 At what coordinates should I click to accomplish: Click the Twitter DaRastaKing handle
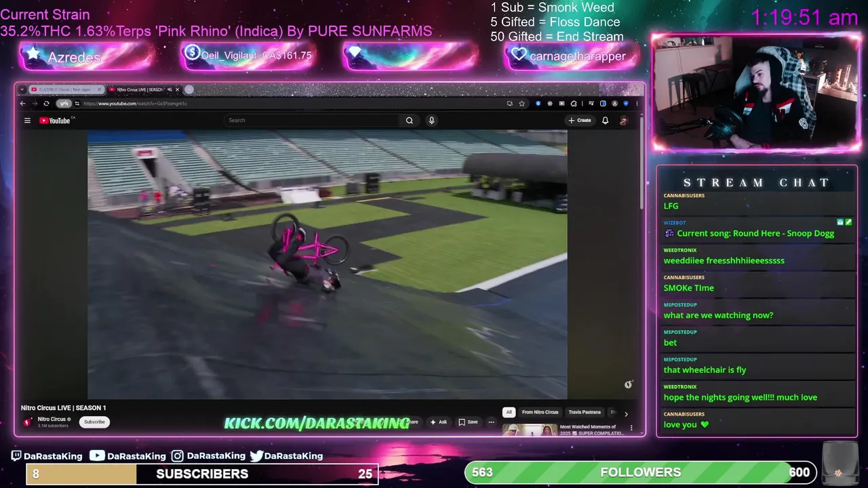point(286,456)
